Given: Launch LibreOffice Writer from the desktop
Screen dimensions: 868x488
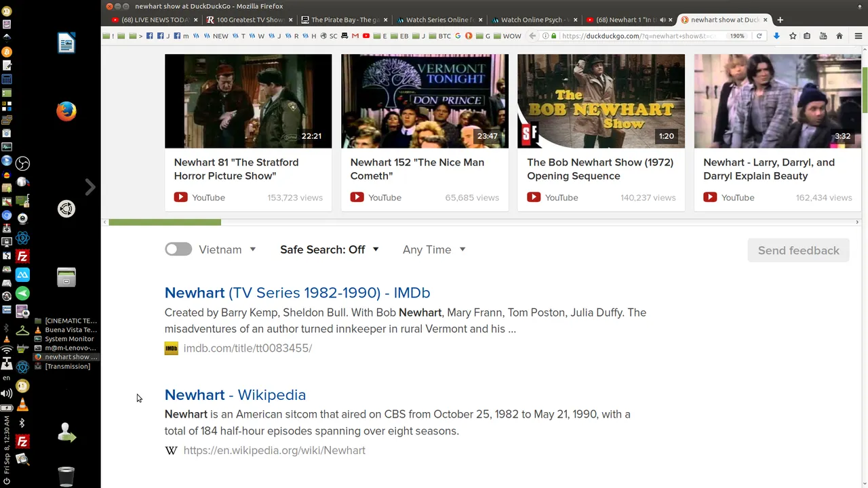Looking at the screenshot, I should (x=66, y=43).
